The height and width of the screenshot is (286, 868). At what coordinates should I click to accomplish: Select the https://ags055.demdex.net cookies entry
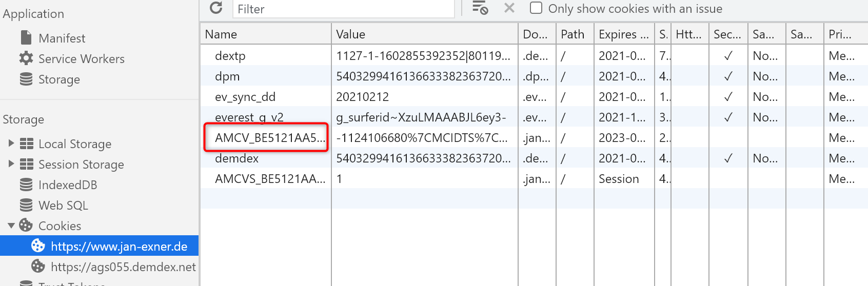[x=123, y=267]
